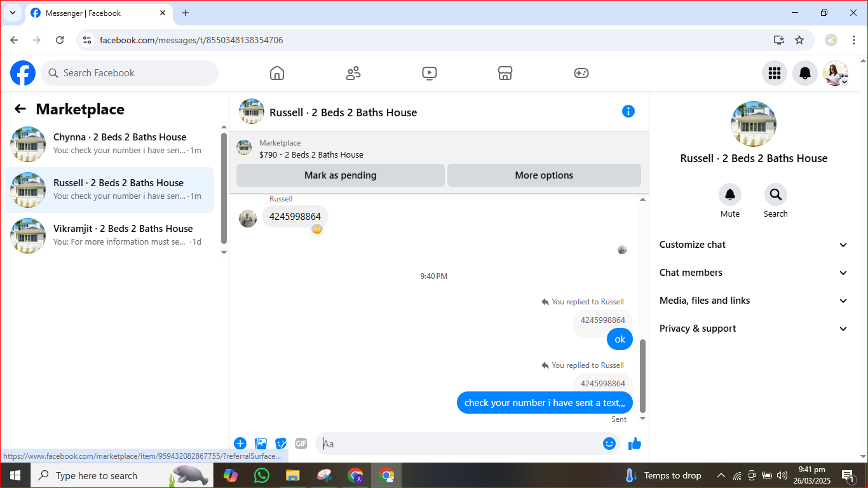
Task: Click Russell's avatar beside phone number message
Action: coord(248,219)
